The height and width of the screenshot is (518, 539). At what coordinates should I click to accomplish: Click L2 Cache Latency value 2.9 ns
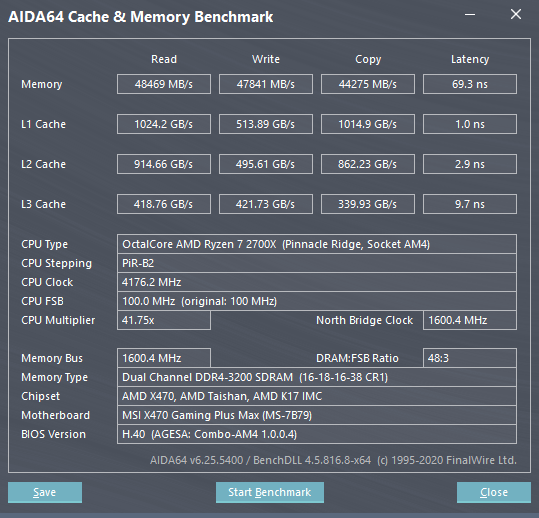pos(470,164)
